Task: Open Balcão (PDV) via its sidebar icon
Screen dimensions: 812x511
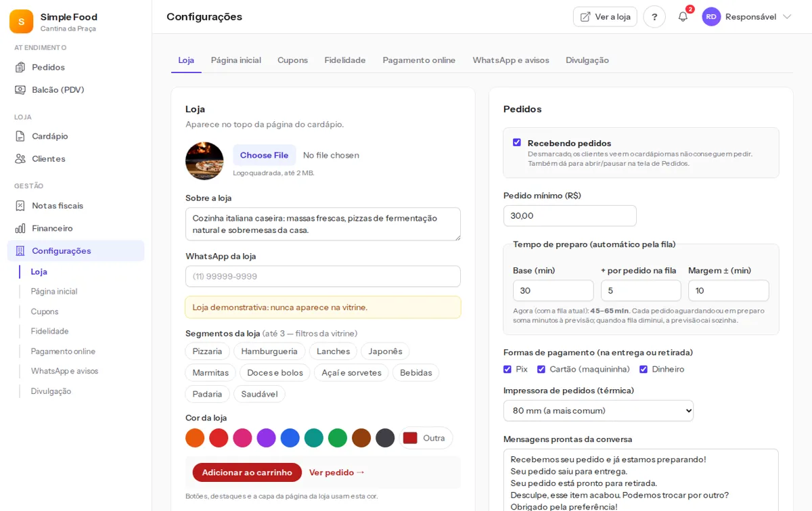Action: pyautogui.click(x=20, y=89)
